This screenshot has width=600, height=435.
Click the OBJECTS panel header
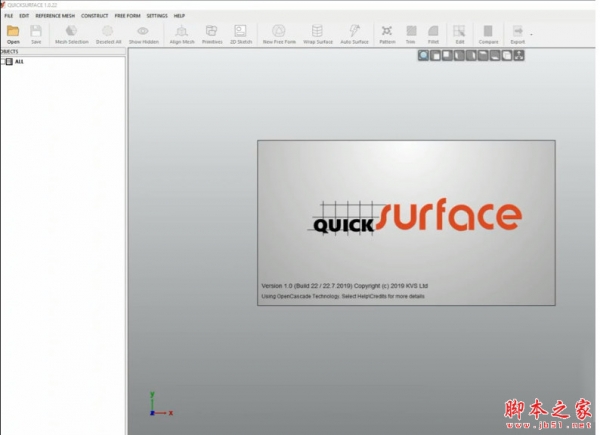63,51
